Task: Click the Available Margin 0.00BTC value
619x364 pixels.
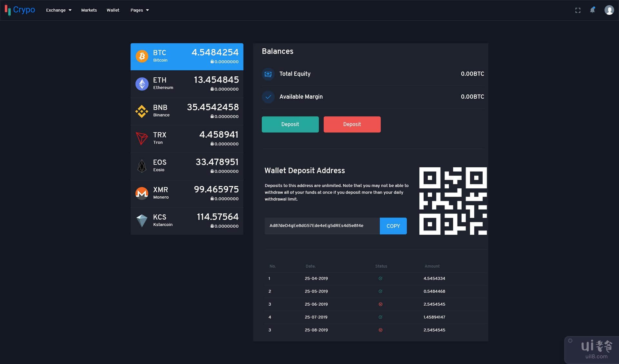Action: 472,97
